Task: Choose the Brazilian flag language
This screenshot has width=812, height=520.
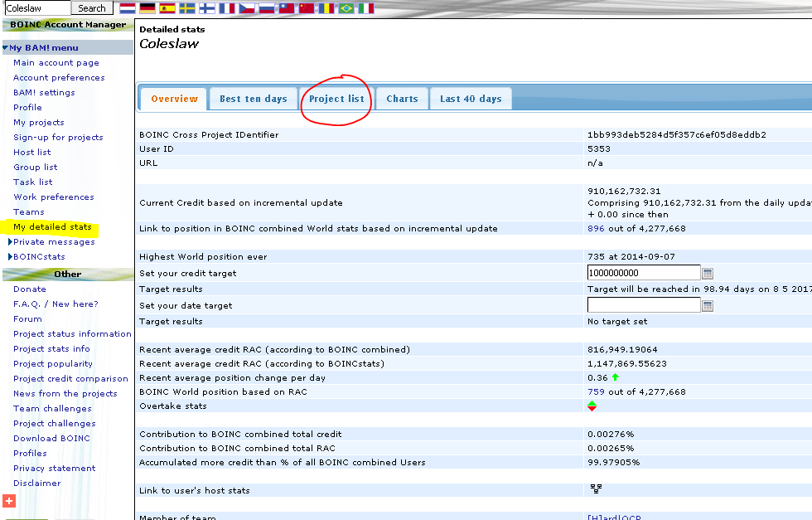Action: [x=346, y=8]
